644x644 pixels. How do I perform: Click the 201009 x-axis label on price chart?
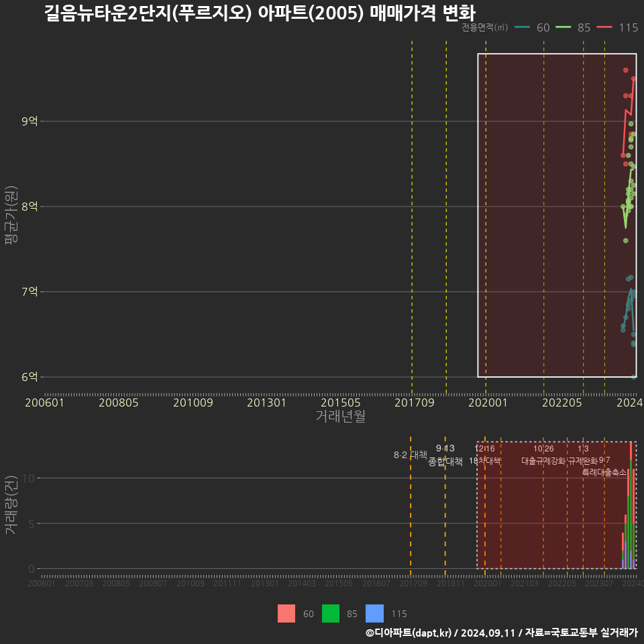click(x=193, y=402)
